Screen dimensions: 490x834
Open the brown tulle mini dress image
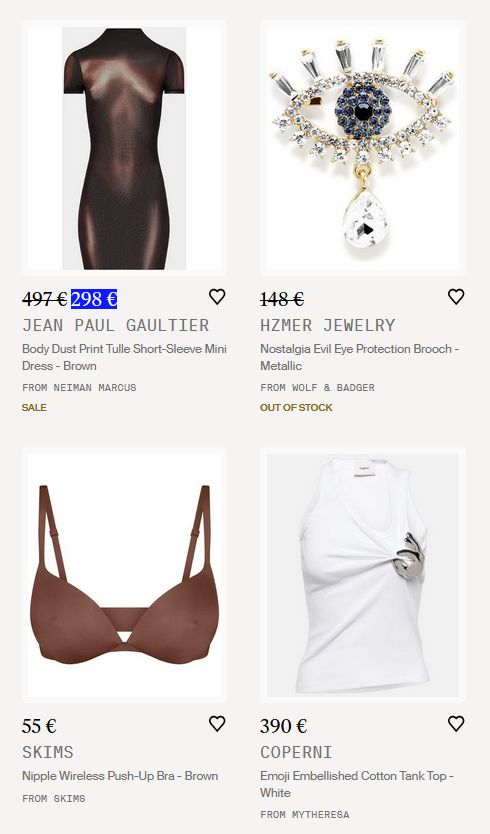click(x=124, y=148)
